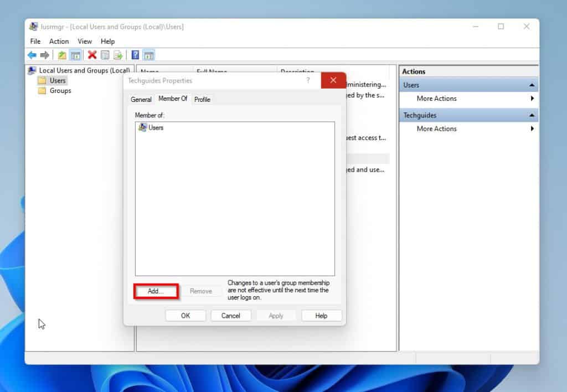Click the dialog Help button
Image resolution: width=567 pixels, height=392 pixels.
click(x=321, y=316)
